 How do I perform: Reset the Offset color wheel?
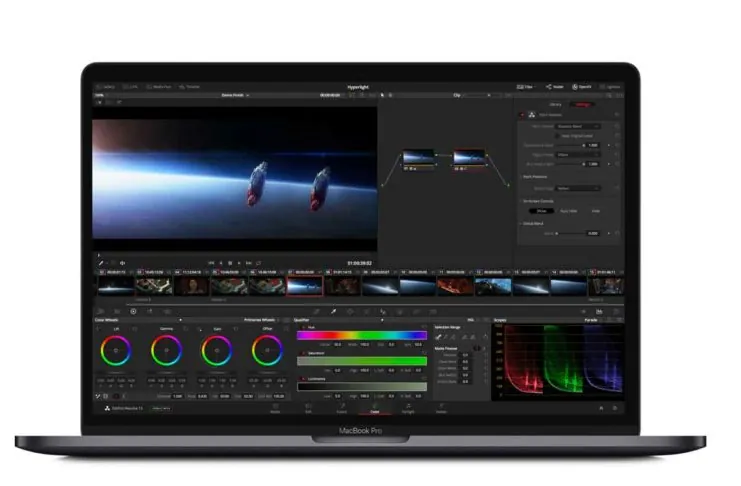[x=286, y=329]
